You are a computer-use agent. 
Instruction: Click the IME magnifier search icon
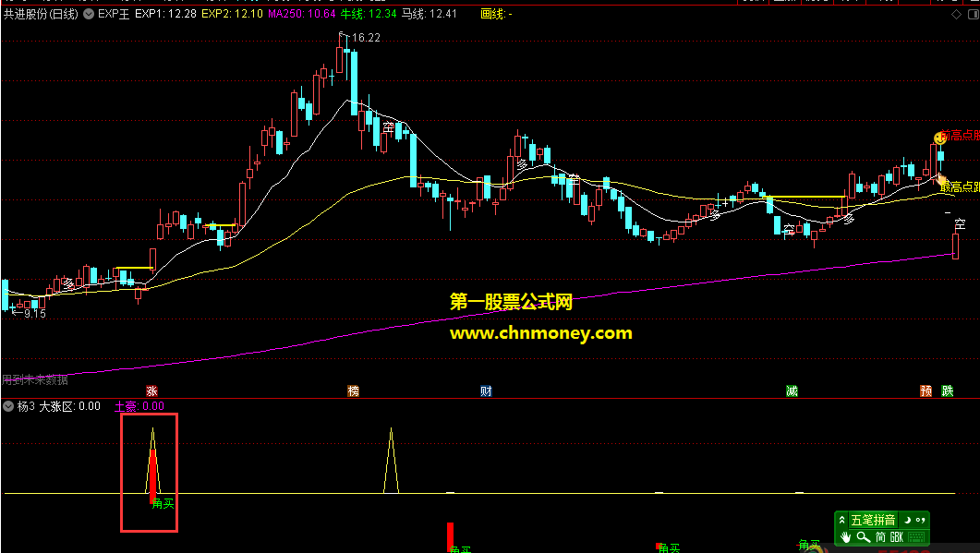[863, 537]
